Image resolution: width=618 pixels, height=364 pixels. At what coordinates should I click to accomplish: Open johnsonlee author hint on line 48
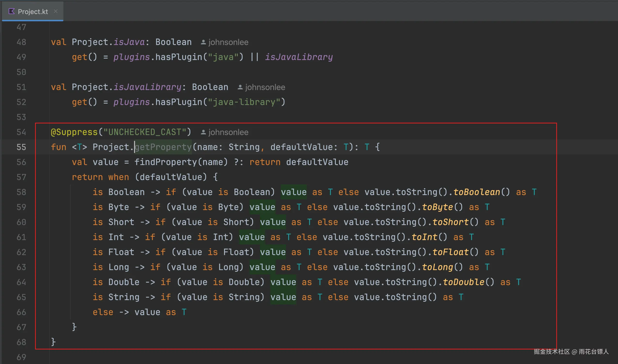click(228, 42)
